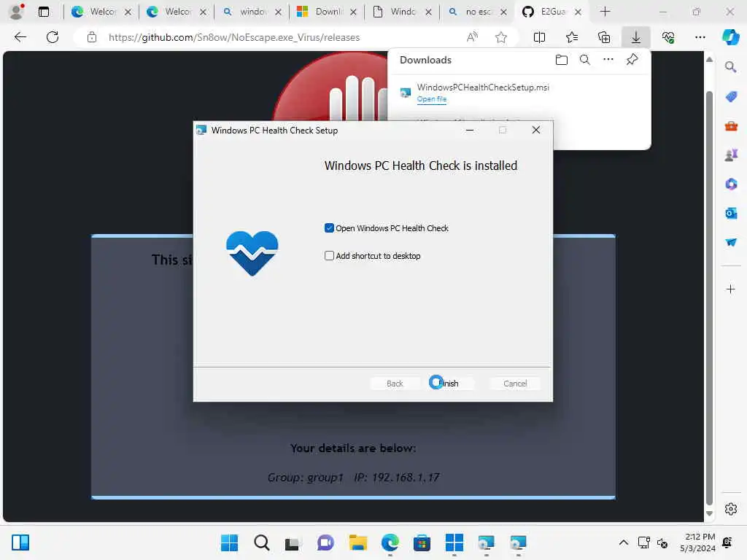Click the Back button in setup dialog
The height and width of the screenshot is (560, 747).
[x=395, y=384]
